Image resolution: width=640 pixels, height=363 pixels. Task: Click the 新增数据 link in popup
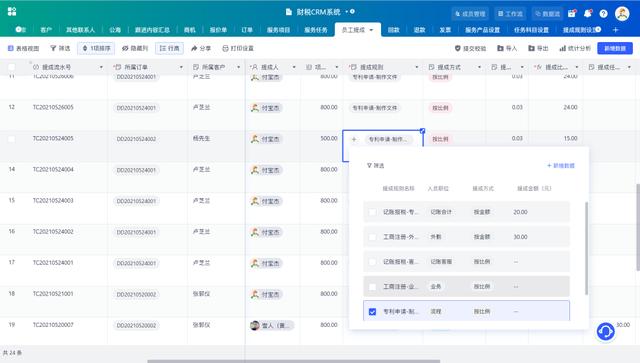561,165
